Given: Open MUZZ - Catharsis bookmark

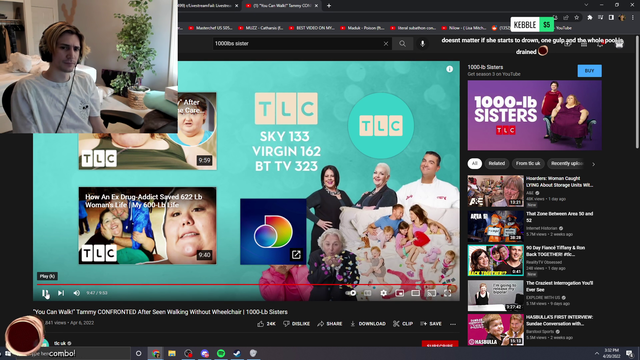Looking at the screenshot, I should (260, 28).
